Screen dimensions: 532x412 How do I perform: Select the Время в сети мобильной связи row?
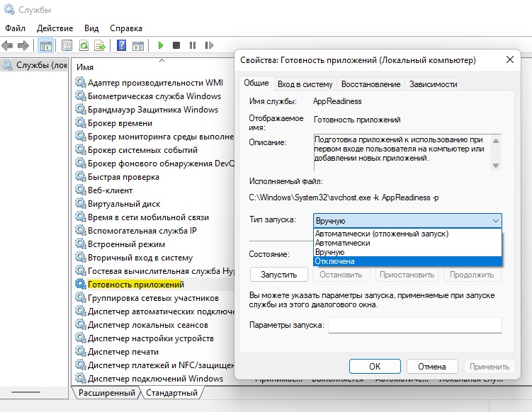pos(154,217)
